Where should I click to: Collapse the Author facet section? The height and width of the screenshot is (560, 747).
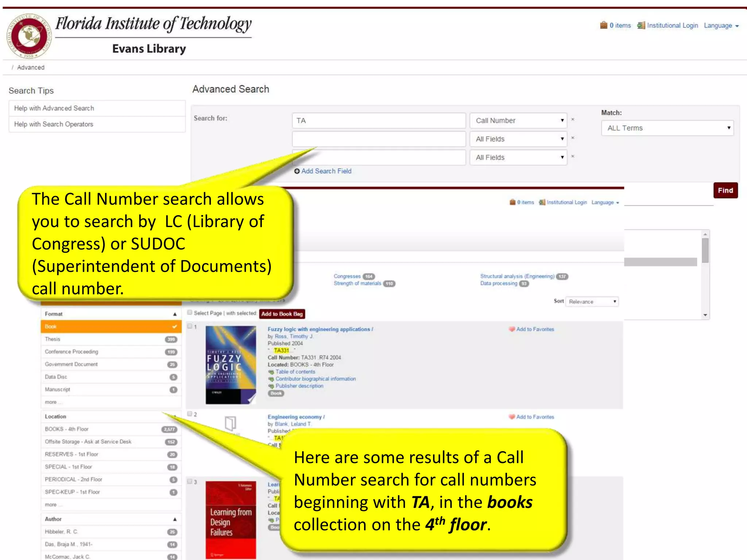click(175, 519)
